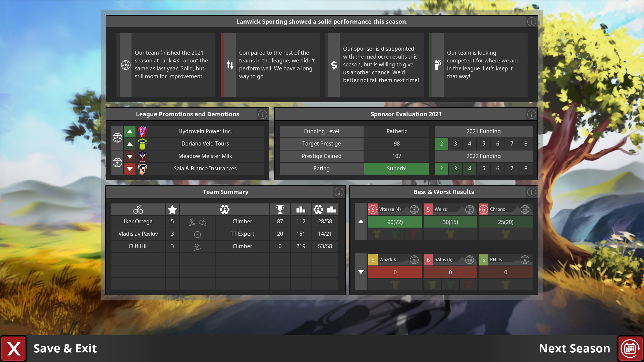Expand best results with the up arrow
644x362 pixels.
click(x=361, y=222)
